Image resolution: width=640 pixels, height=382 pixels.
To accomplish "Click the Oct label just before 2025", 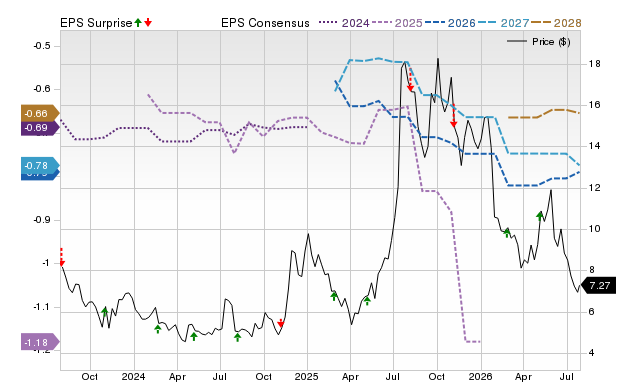I will point(264,376).
